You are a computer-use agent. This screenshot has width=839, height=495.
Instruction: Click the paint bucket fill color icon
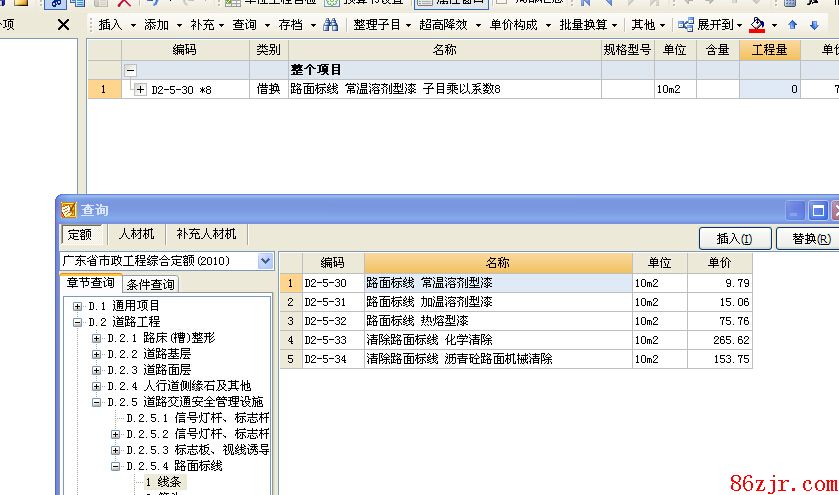(x=757, y=25)
